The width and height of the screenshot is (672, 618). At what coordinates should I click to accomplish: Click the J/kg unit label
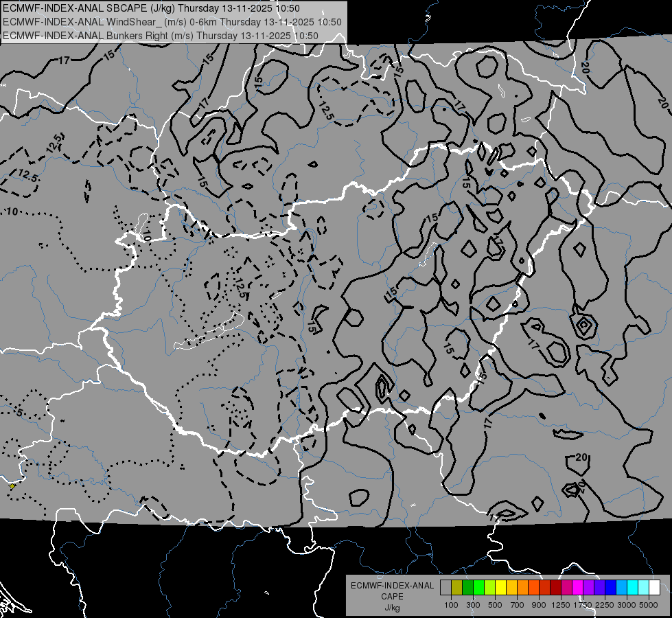coord(392,608)
